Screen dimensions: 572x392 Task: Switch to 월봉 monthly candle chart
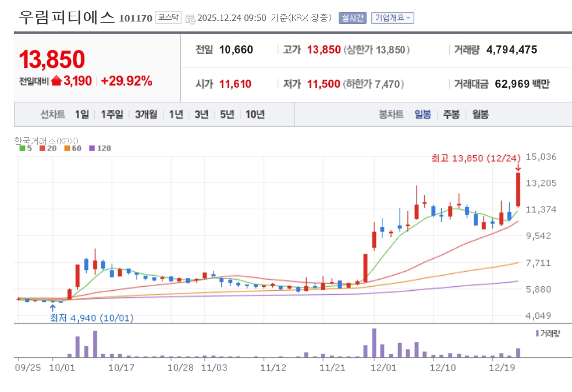click(480, 115)
